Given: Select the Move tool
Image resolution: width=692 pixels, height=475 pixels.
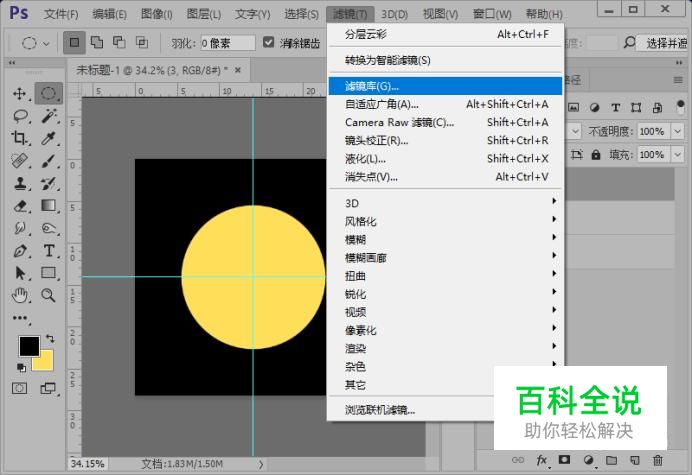Looking at the screenshot, I should [x=20, y=93].
